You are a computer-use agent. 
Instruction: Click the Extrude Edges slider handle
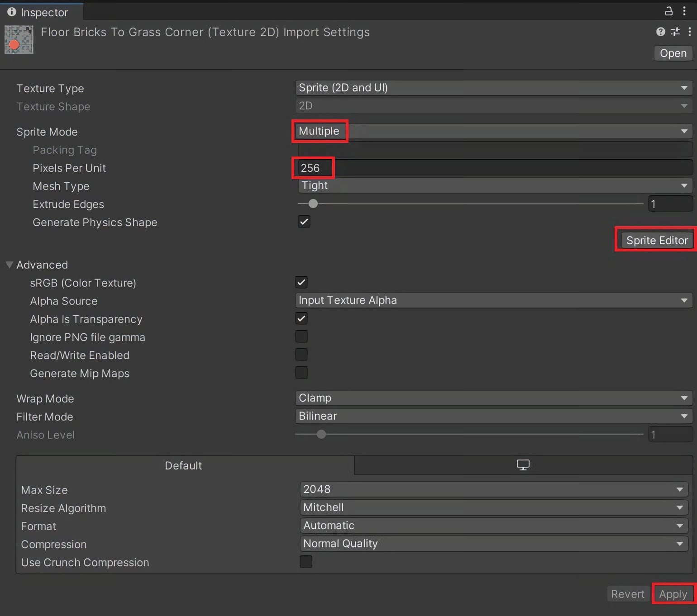pos(313,204)
